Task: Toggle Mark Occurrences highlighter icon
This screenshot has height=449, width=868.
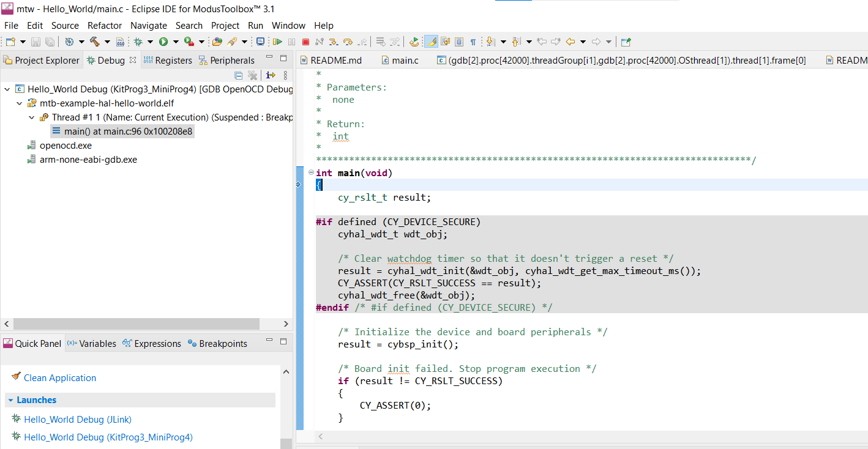Action: tap(431, 42)
